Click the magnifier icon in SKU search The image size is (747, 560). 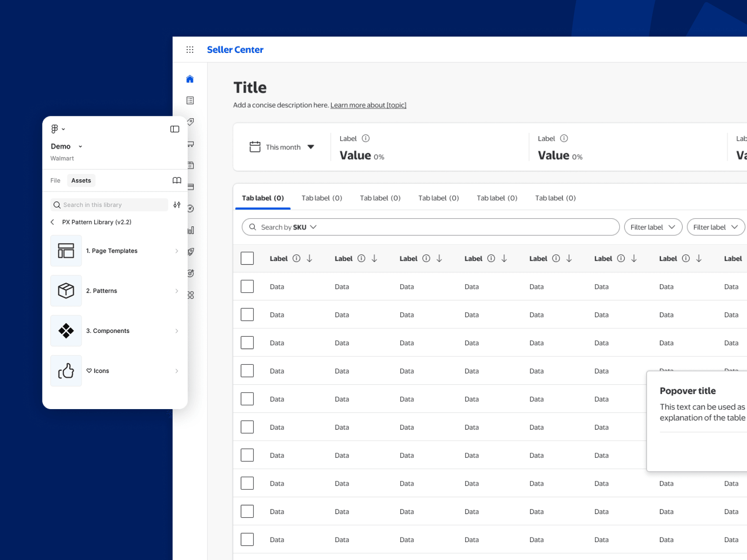tap(253, 227)
